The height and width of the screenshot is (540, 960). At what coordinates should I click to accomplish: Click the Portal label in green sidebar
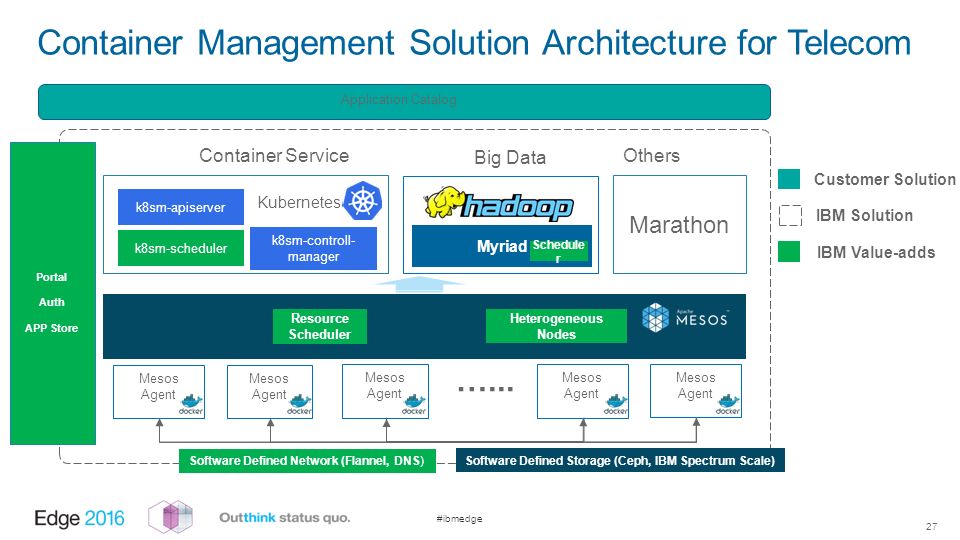coord(51,277)
